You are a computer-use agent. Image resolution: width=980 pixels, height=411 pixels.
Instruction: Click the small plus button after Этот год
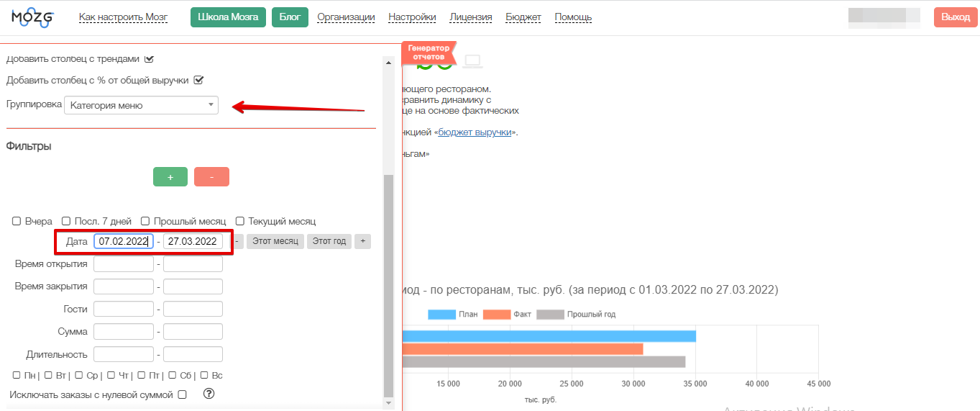tap(362, 241)
